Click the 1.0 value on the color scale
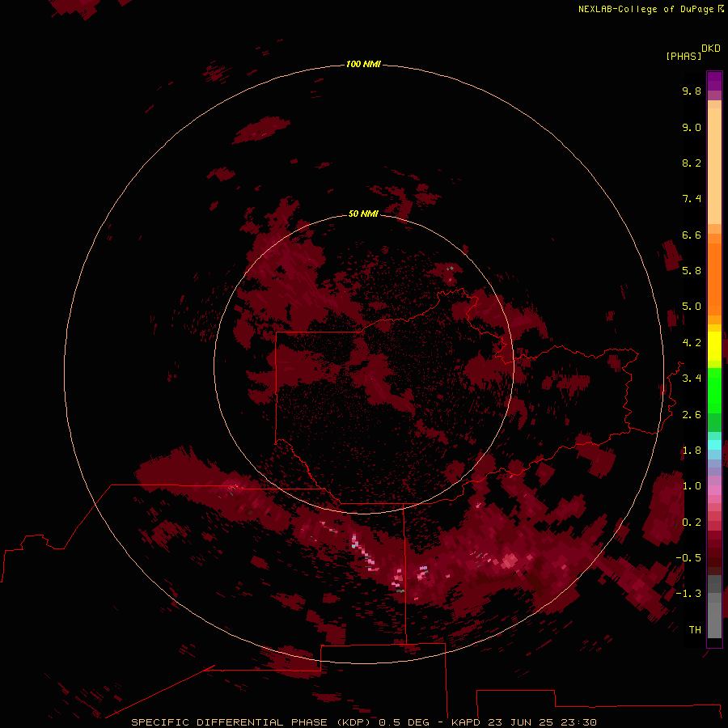Viewport: 728px width, 728px height. [x=692, y=486]
